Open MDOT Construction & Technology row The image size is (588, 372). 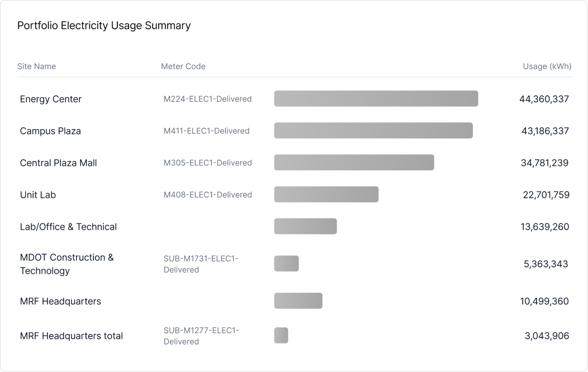(x=67, y=264)
